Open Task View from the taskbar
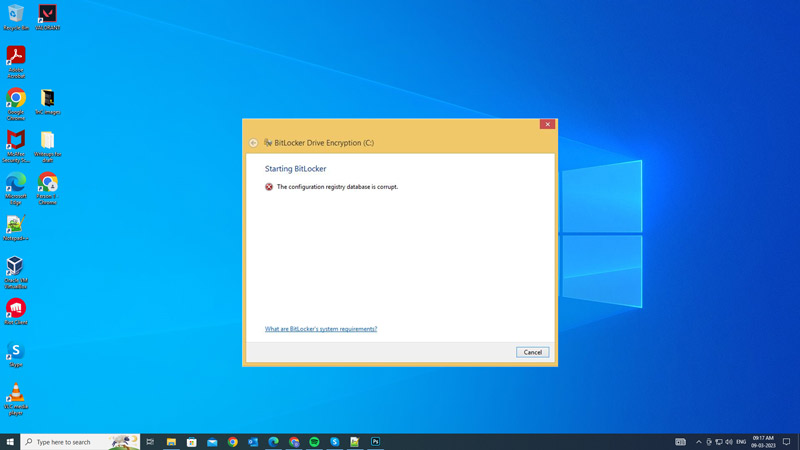This screenshot has height=450, width=800. point(150,442)
